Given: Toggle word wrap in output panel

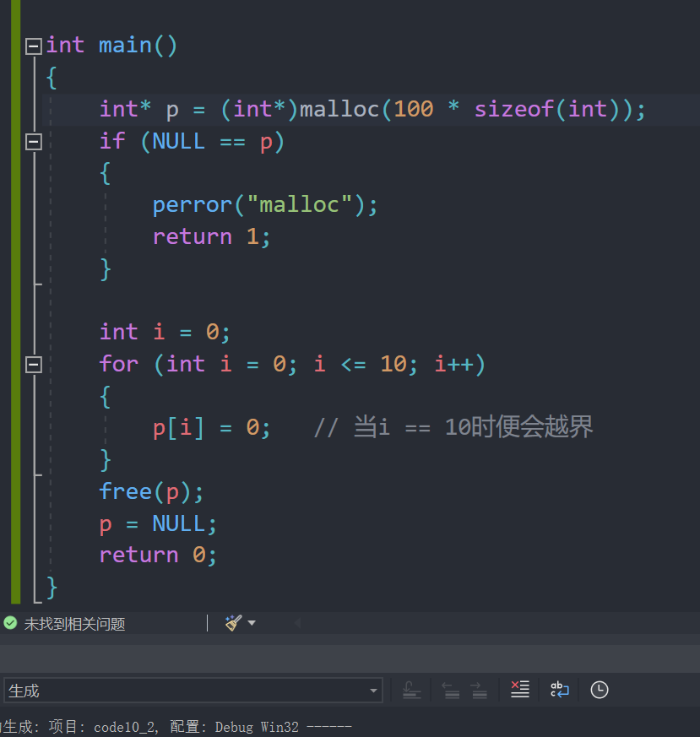Looking at the screenshot, I should click(x=560, y=690).
